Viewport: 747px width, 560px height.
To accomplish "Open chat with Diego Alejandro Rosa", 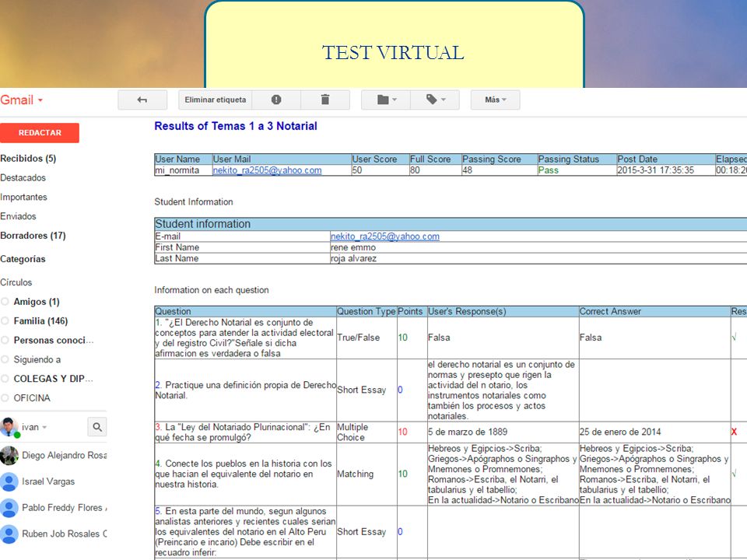I will coord(65,455).
